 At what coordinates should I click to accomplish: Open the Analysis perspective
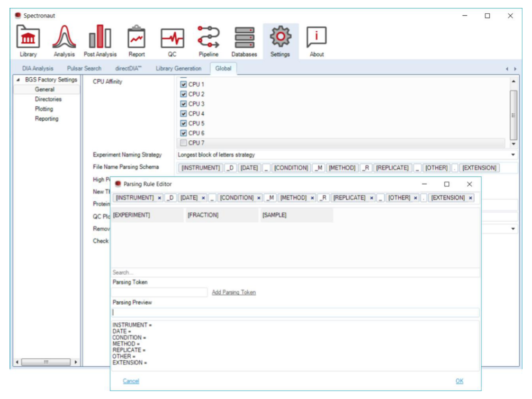point(64,41)
